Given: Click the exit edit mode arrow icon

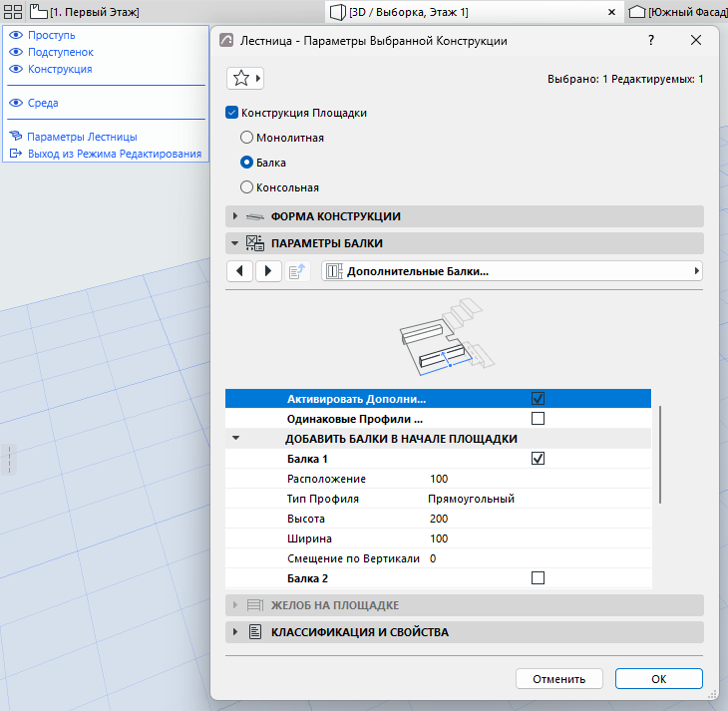Looking at the screenshot, I should click(16, 154).
